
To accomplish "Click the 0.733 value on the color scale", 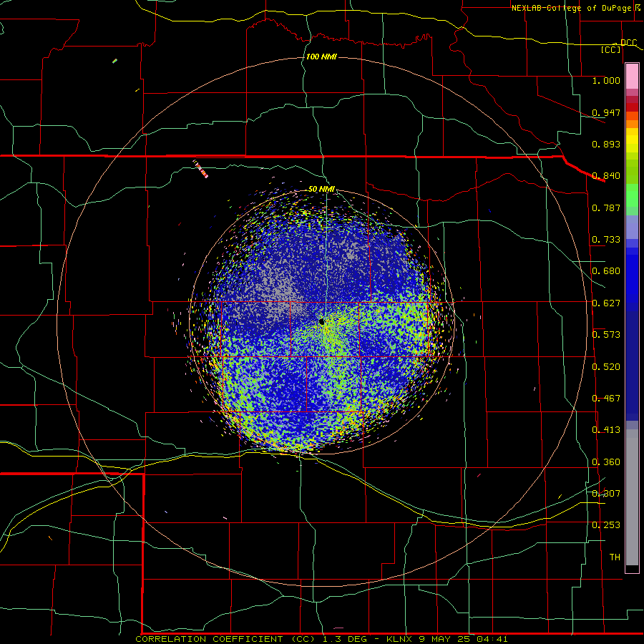I will click(606, 240).
